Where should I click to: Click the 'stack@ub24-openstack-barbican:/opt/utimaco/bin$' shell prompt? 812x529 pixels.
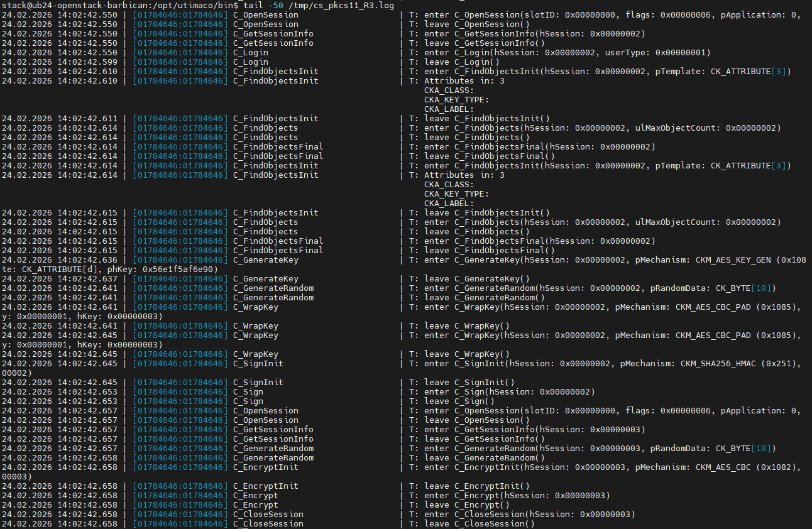121,5
